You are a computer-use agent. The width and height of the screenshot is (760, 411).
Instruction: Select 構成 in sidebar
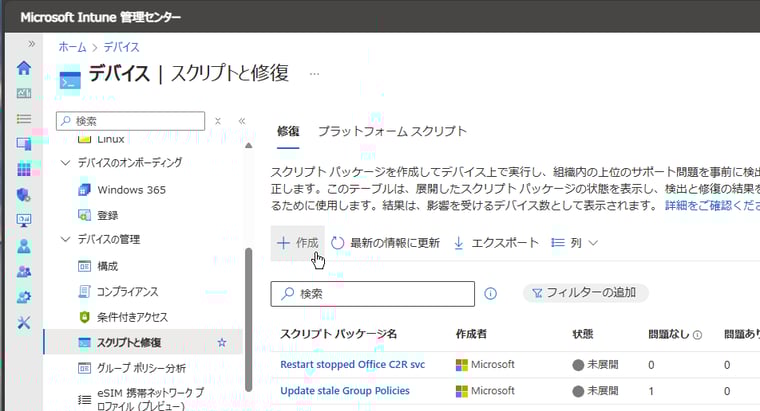(x=107, y=266)
